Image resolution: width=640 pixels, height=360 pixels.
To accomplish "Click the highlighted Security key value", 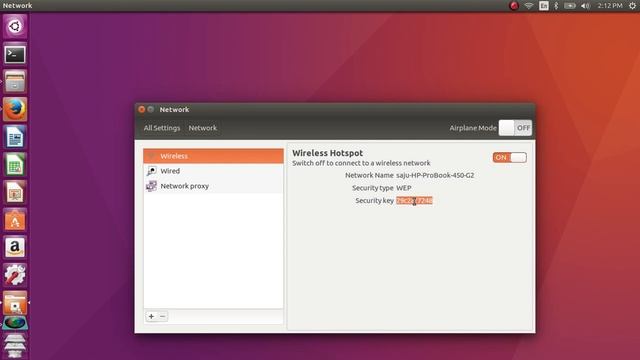I will point(414,200).
